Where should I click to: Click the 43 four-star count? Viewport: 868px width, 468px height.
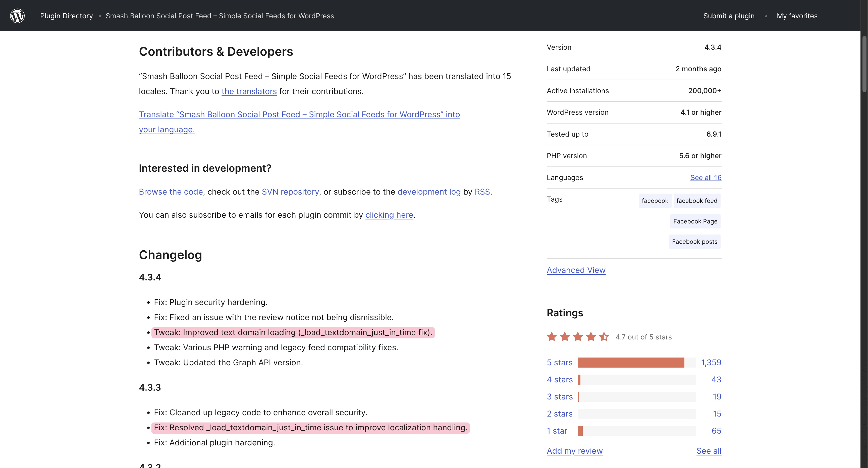pos(716,380)
